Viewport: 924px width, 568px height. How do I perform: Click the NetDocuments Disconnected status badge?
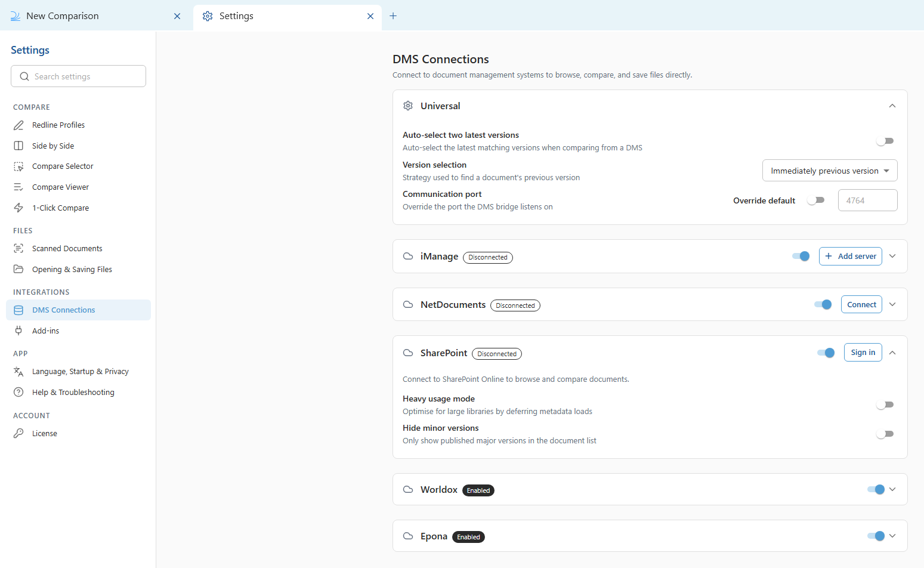click(515, 305)
